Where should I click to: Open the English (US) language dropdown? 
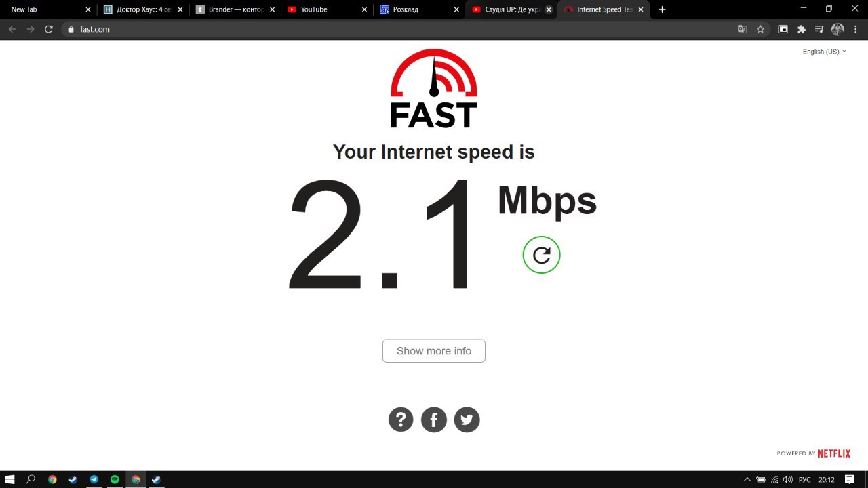(x=824, y=52)
